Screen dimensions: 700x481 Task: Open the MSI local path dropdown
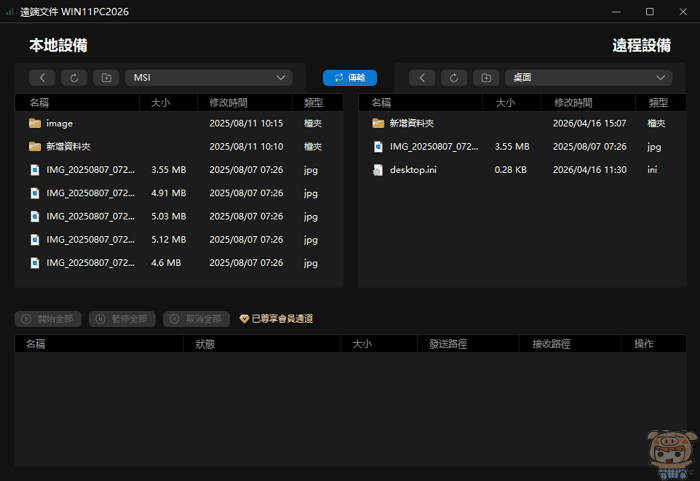pos(208,78)
